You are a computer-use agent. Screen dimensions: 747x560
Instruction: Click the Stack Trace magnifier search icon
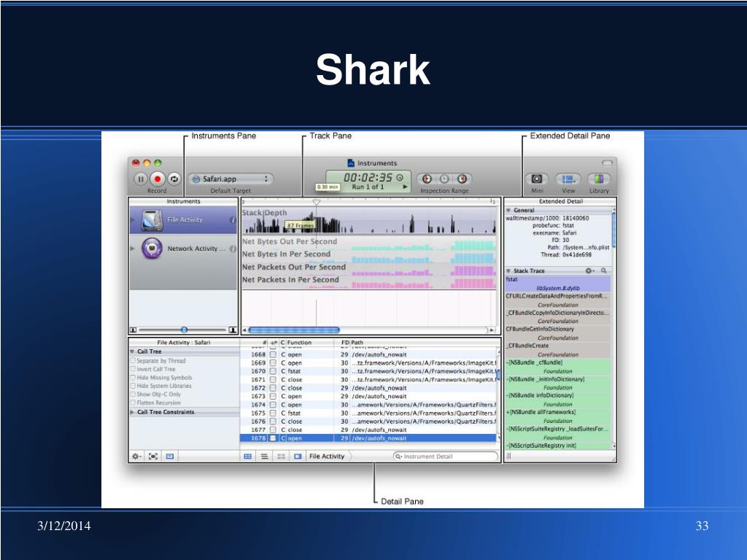point(603,271)
